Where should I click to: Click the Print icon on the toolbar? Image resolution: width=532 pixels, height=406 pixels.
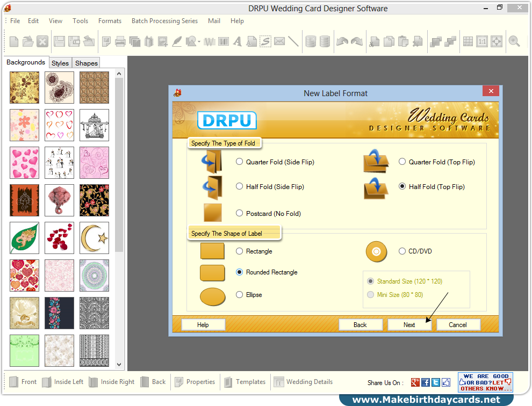pos(120,41)
